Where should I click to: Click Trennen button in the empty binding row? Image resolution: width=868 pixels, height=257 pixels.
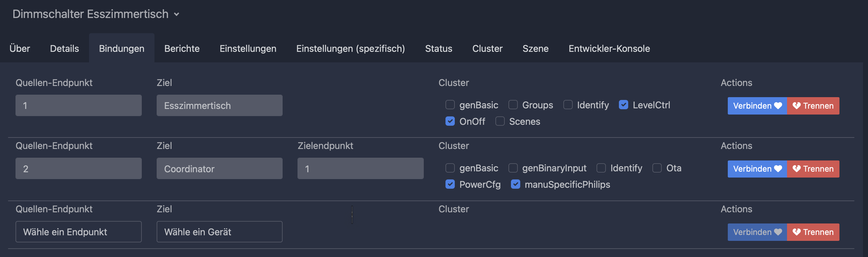pyautogui.click(x=813, y=232)
